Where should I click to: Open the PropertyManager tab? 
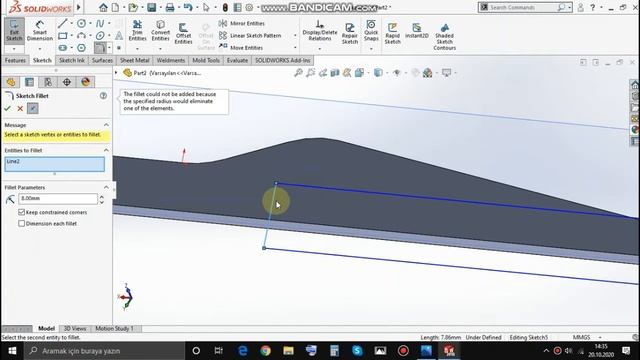(x=29, y=82)
